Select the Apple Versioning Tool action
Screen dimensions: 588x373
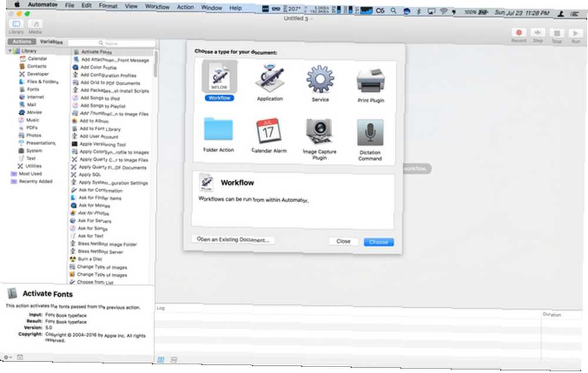(102, 144)
